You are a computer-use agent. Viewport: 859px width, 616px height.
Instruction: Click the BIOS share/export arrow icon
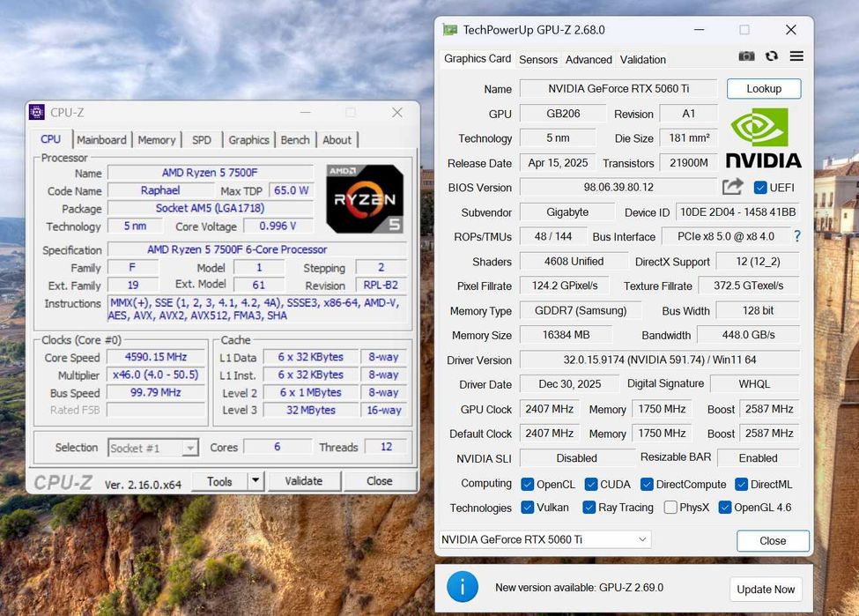click(732, 187)
